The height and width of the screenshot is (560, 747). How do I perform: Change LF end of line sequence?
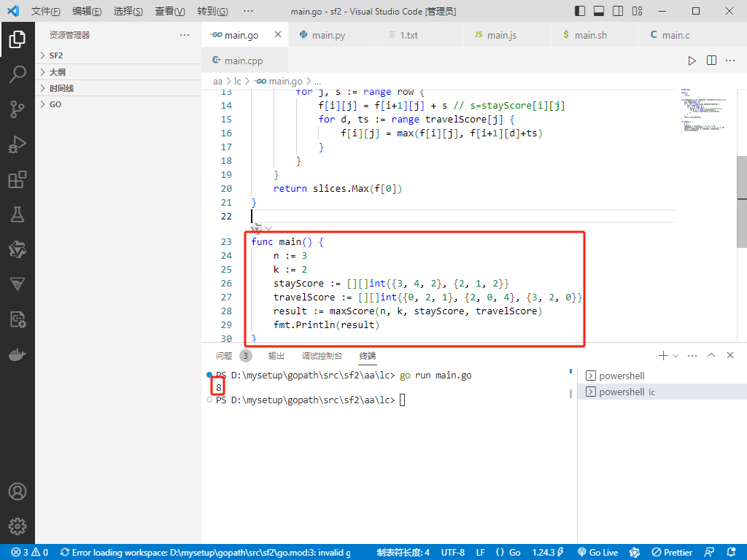click(x=480, y=553)
